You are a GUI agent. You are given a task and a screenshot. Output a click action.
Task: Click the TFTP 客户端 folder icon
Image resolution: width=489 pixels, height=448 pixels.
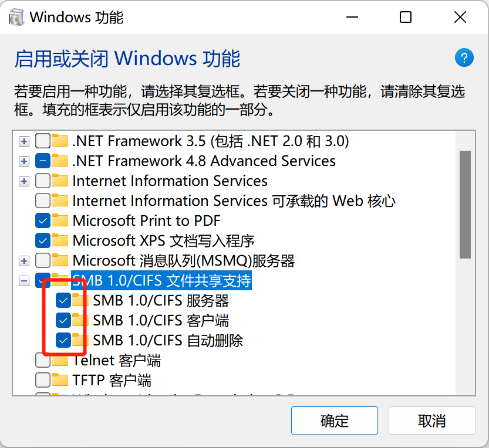click(x=60, y=380)
